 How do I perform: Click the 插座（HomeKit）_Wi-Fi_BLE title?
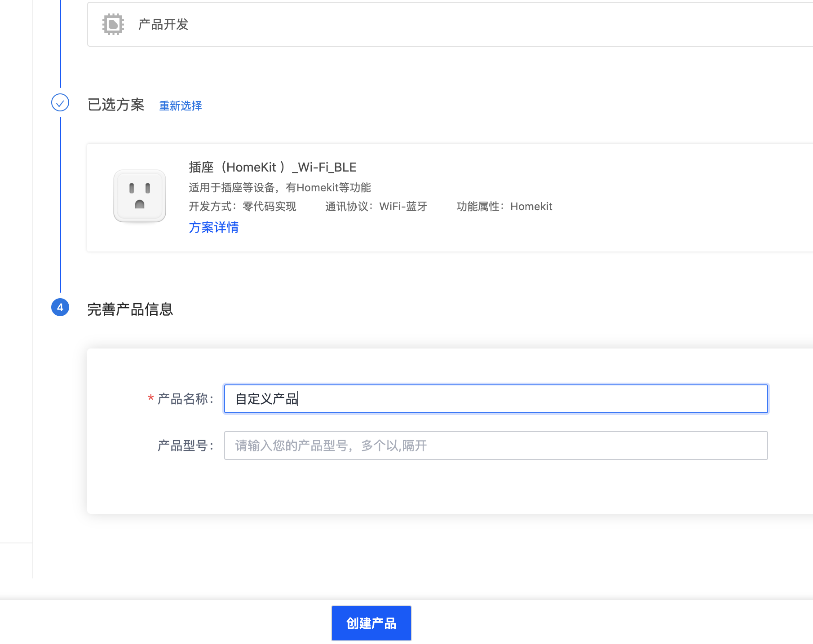(272, 167)
